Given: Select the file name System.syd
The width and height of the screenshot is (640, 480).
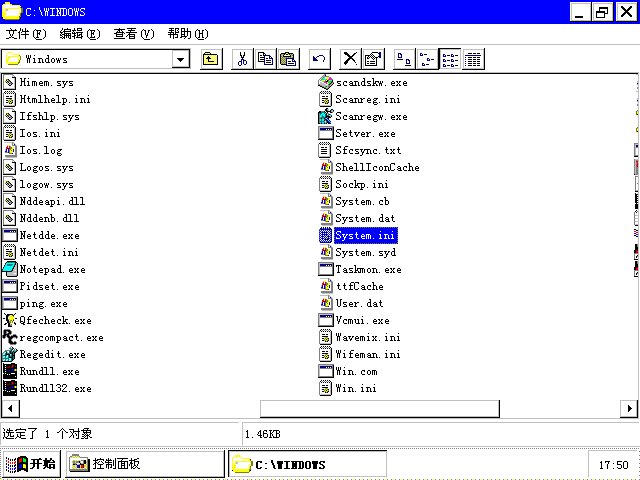Looking at the screenshot, I should pos(365,253).
